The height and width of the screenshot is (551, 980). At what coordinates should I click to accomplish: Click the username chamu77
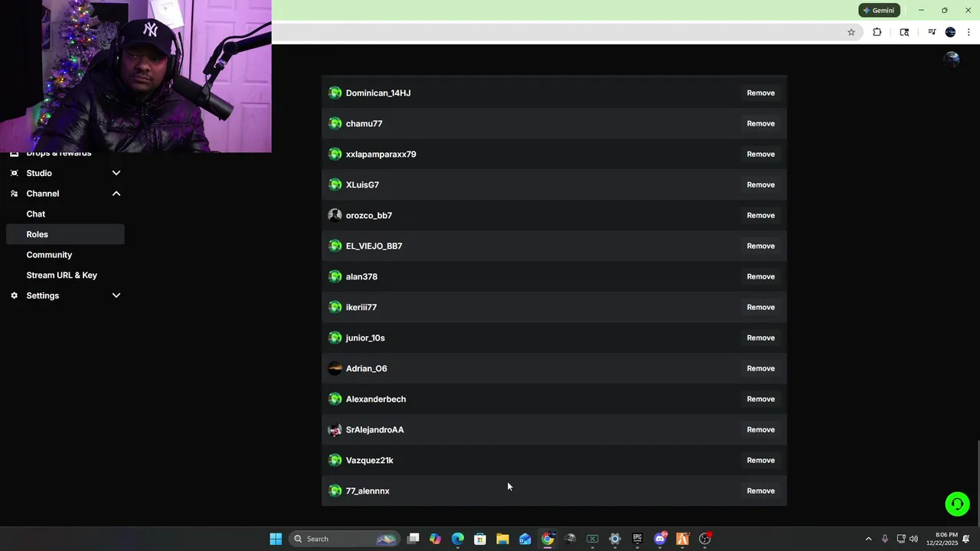[x=364, y=123]
